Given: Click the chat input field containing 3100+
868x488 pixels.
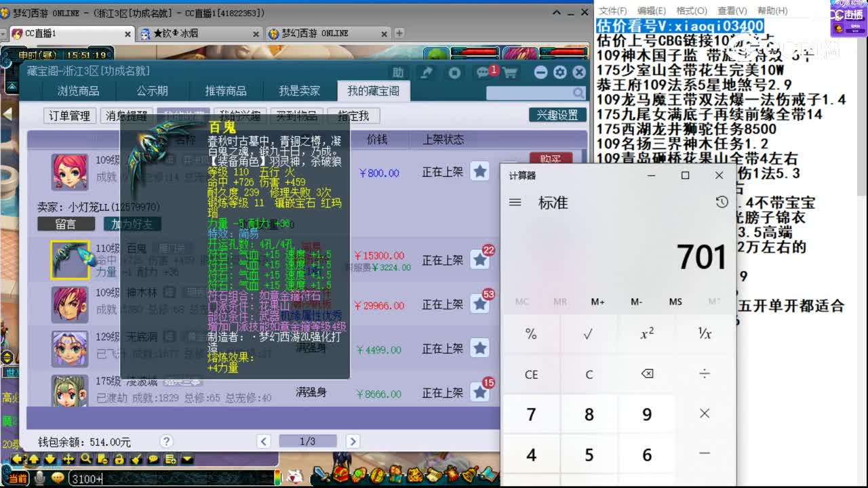Looking at the screenshot, I should (172, 479).
